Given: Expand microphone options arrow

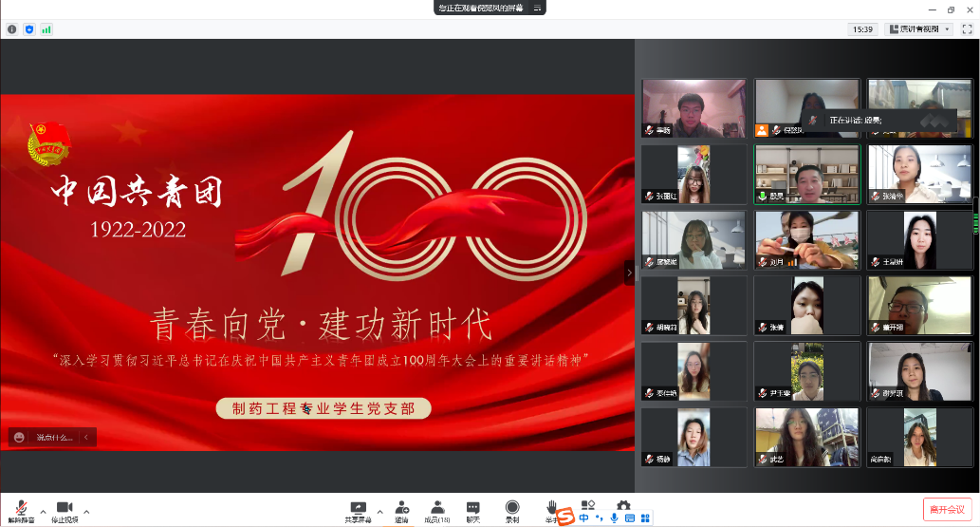Looking at the screenshot, I should point(43,511).
